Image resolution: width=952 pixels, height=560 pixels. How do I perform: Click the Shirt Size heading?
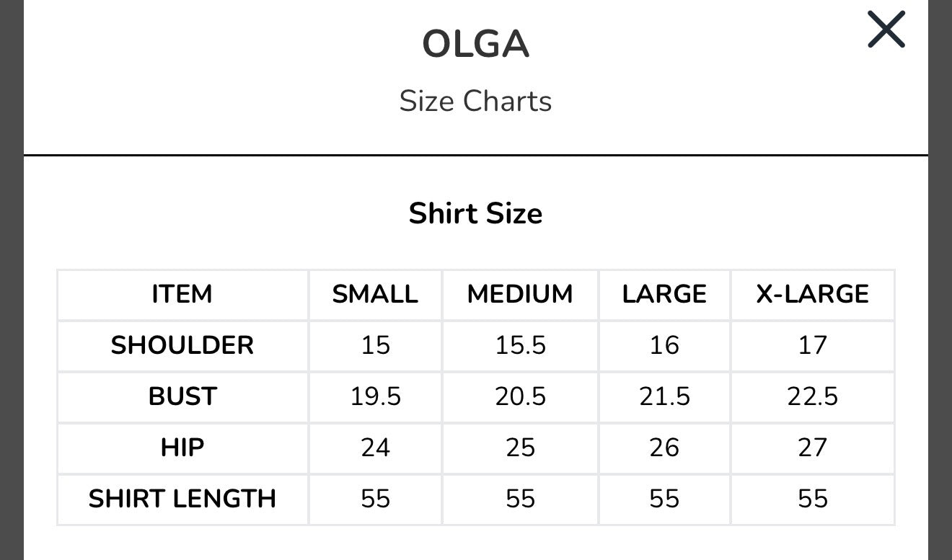(x=476, y=213)
